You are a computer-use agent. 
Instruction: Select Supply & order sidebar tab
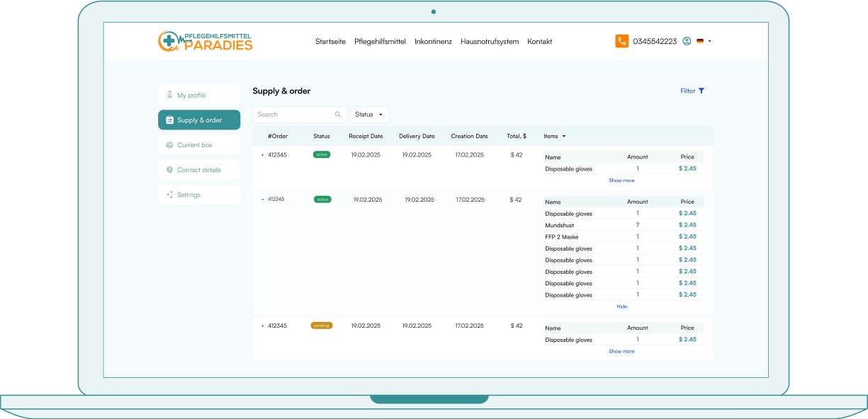pyautogui.click(x=199, y=120)
